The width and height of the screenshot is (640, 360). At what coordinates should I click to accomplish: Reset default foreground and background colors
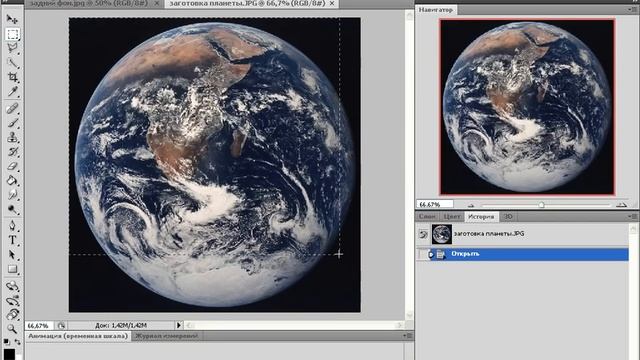point(7,342)
